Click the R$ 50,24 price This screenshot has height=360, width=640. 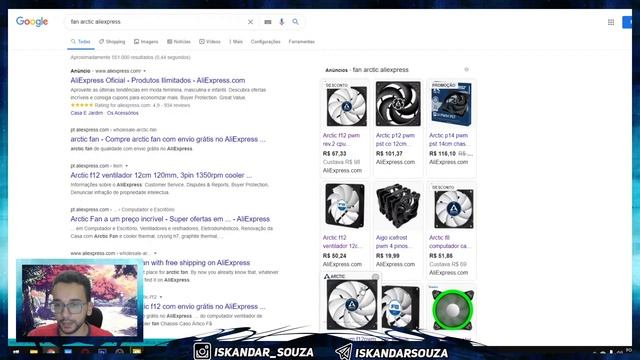(x=334, y=256)
